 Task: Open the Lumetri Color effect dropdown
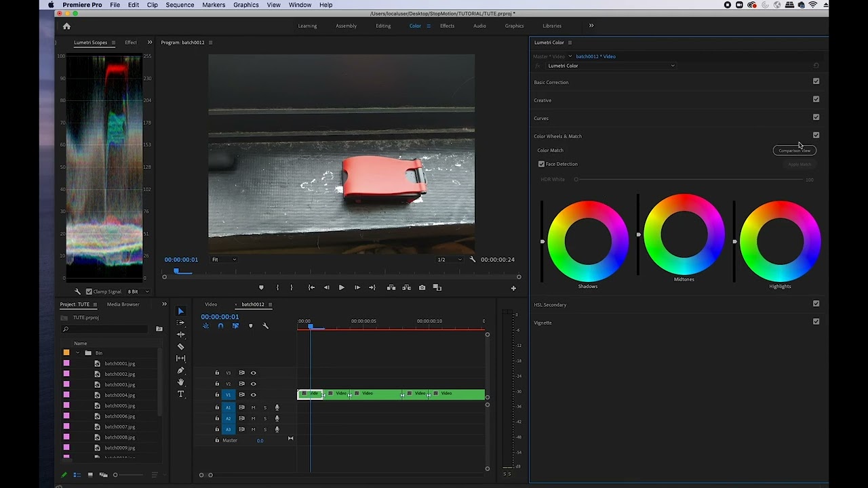point(611,66)
